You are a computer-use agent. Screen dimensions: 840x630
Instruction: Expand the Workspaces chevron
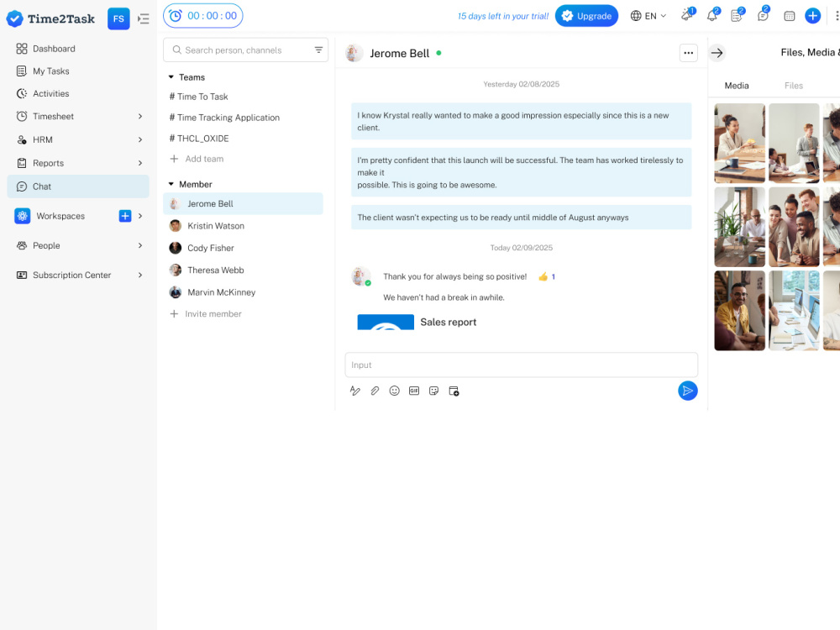(140, 216)
